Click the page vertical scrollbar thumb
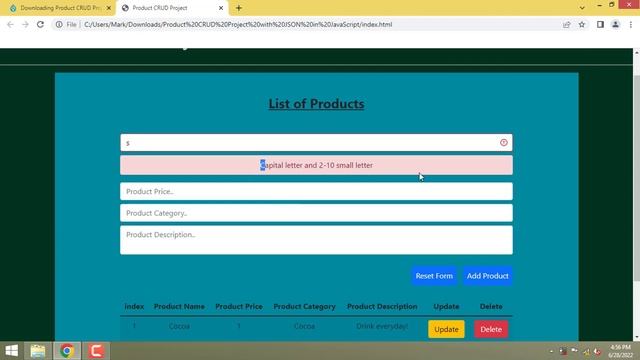The width and height of the screenshot is (640, 360). click(636, 178)
